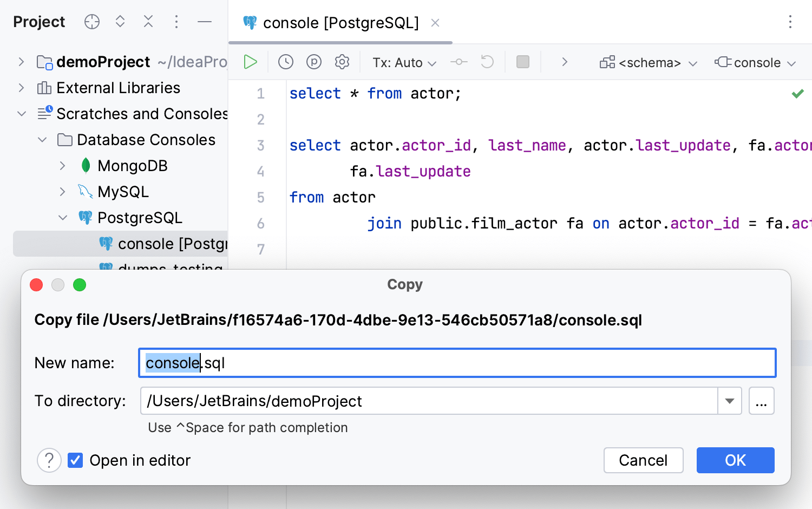Close the console [PostgreSQL] tab
Viewport: 812px width, 509px height.
435,23
